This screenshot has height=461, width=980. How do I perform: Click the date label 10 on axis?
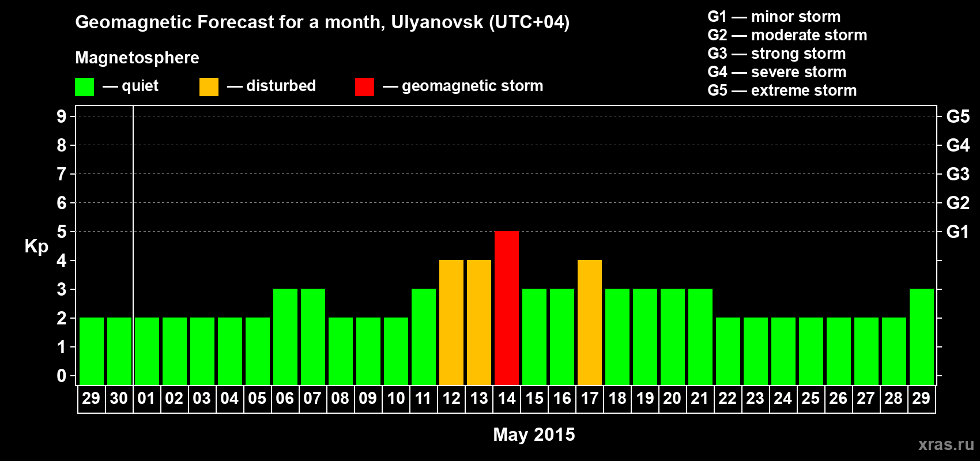pyautogui.click(x=396, y=398)
